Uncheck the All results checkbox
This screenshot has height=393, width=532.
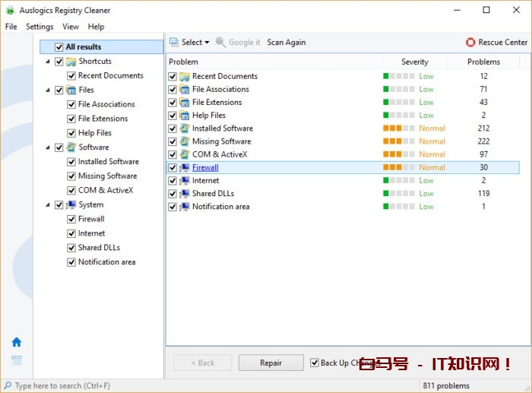(x=59, y=47)
